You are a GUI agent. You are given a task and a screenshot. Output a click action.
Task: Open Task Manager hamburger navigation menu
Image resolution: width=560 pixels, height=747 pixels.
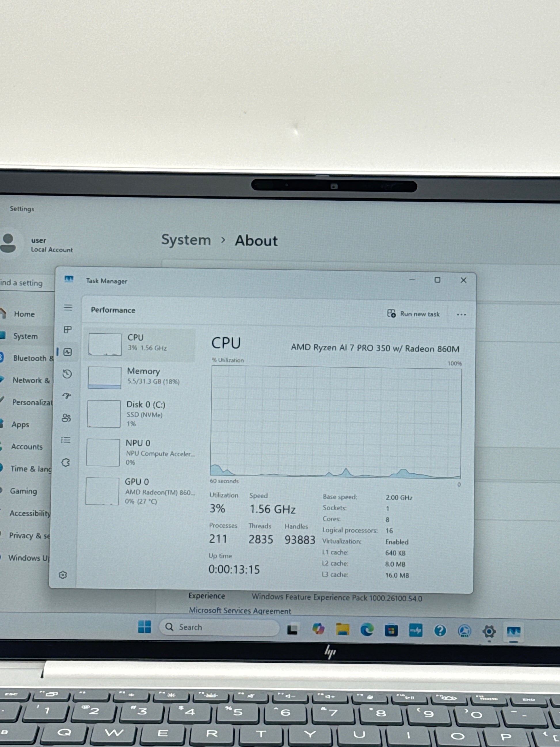[68, 307]
